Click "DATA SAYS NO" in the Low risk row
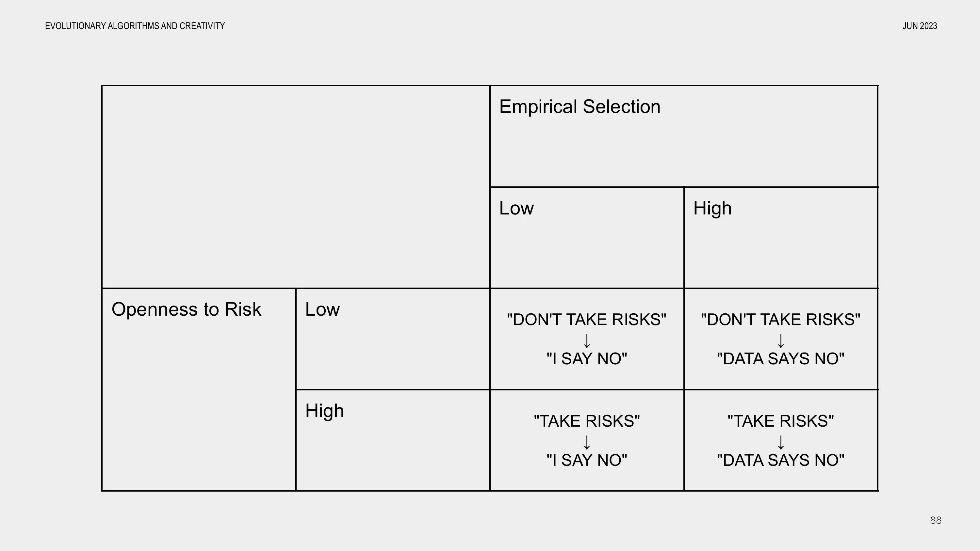 point(781,359)
